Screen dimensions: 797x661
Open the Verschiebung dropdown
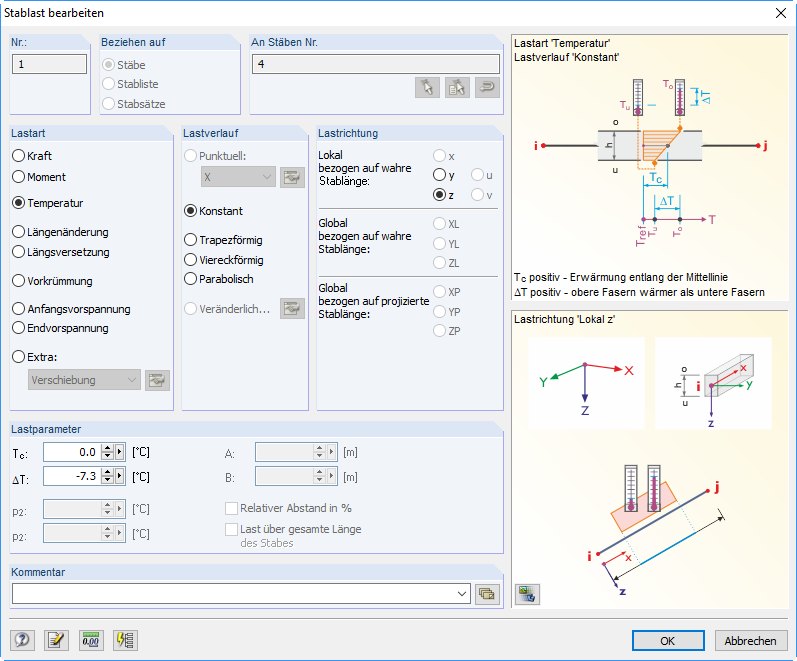point(84,380)
